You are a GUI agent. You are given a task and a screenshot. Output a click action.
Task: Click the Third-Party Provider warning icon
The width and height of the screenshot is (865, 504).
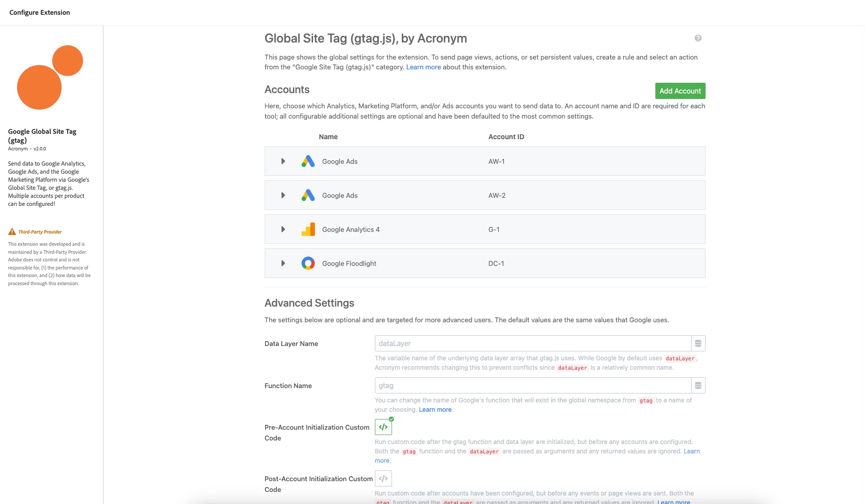point(12,232)
